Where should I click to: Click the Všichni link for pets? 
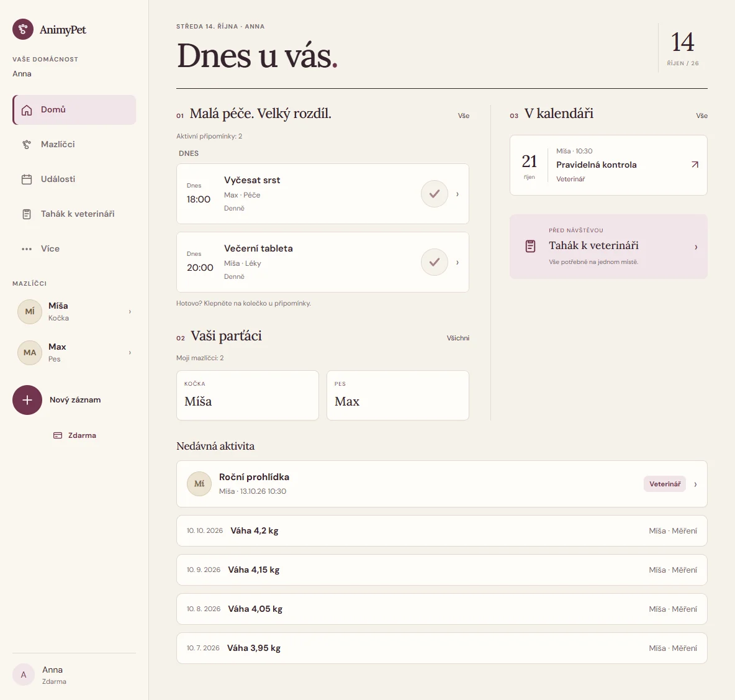(x=458, y=338)
